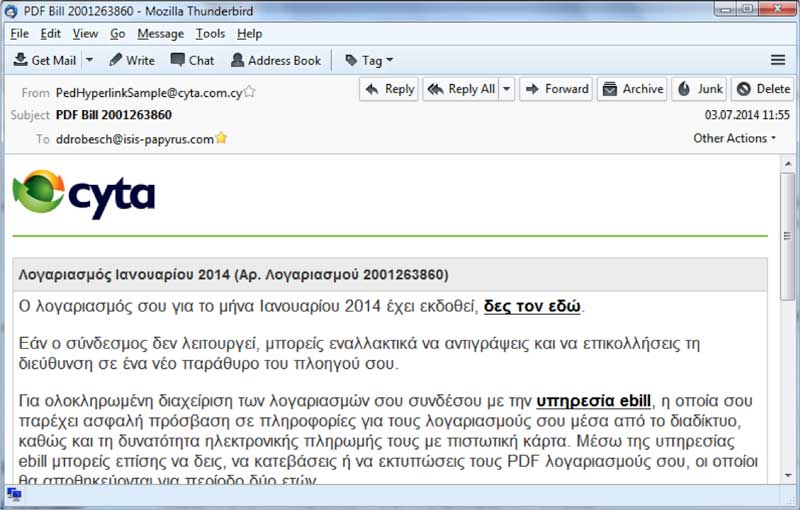Delete this email
The height and width of the screenshot is (510, 800).
pos(763,89)
